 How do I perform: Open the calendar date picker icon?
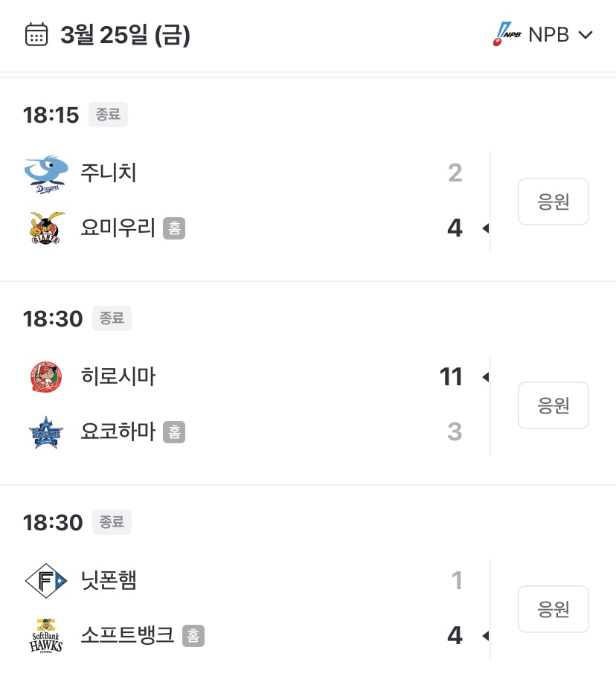point(36,35)
